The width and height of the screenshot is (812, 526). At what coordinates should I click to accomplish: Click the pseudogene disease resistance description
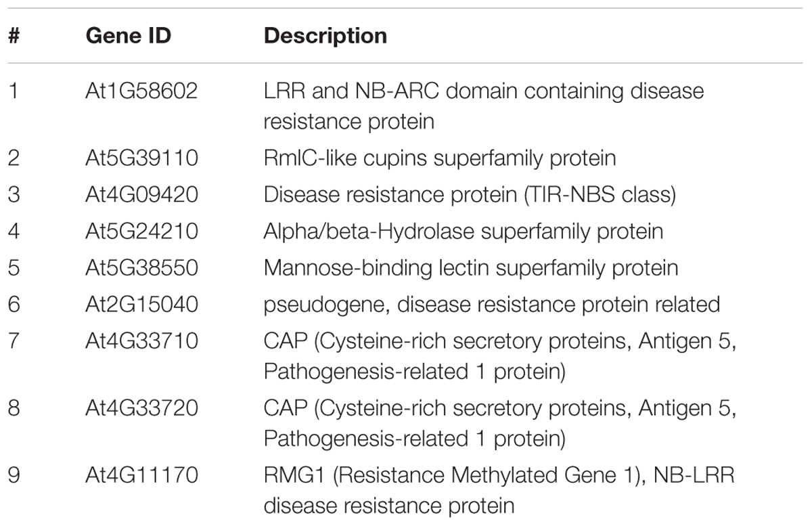[491, 305]
